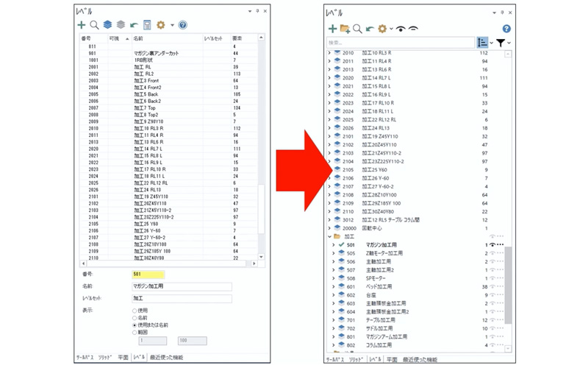Sort by 名前 column header
Viewport: 588px width, 368px height.
[139, 38]
